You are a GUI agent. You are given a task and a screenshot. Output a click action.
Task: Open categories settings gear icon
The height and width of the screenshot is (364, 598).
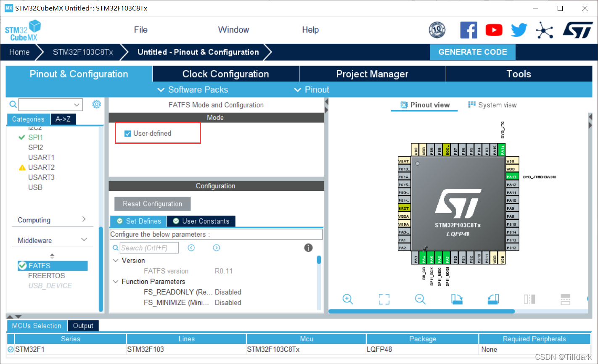pyautogui.click(x=97, y=104)
